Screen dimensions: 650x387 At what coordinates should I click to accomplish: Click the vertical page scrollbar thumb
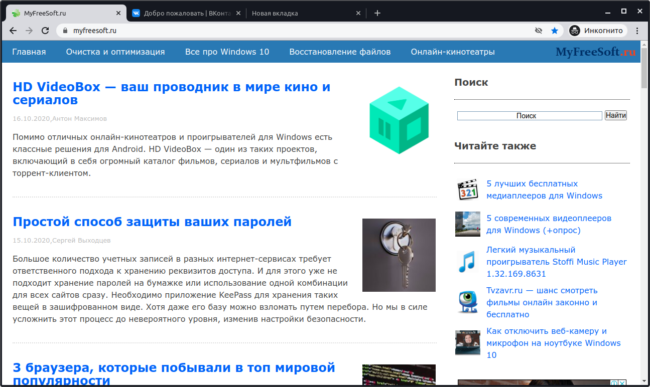[644, 68]
